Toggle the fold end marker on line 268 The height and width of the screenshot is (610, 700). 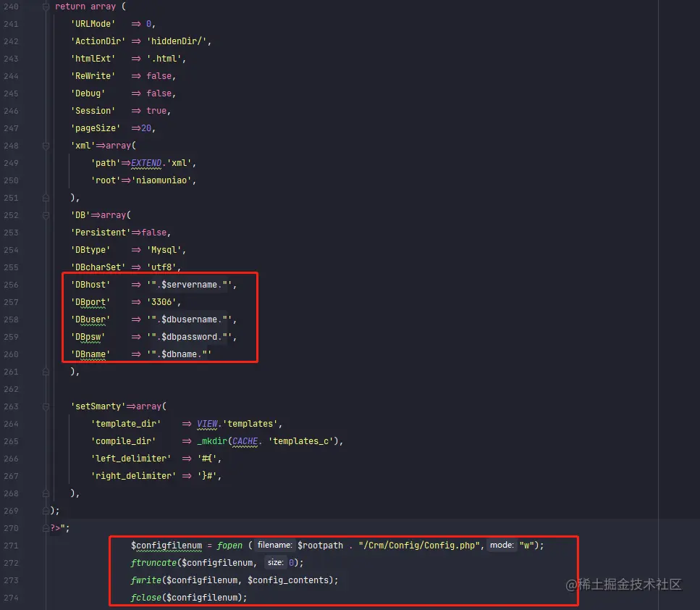click(x=46, y=493)
